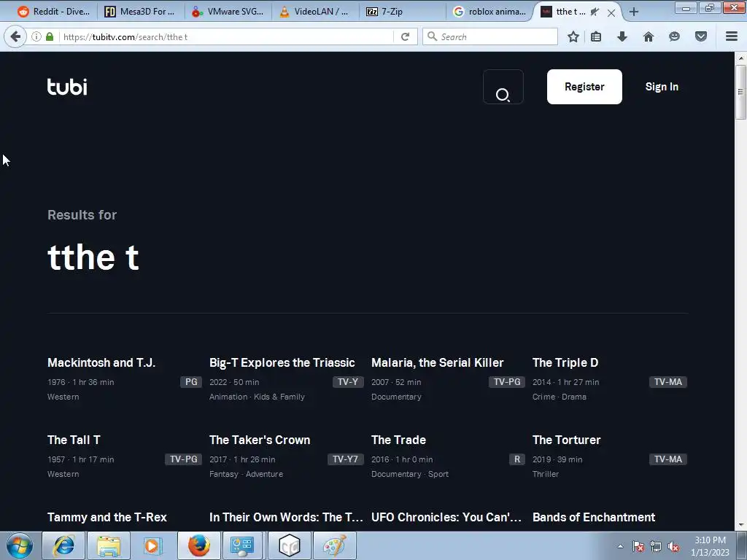The image size is (747, 560).
Task: Open the Windows Start orb
Action: (x=20, y=545)
